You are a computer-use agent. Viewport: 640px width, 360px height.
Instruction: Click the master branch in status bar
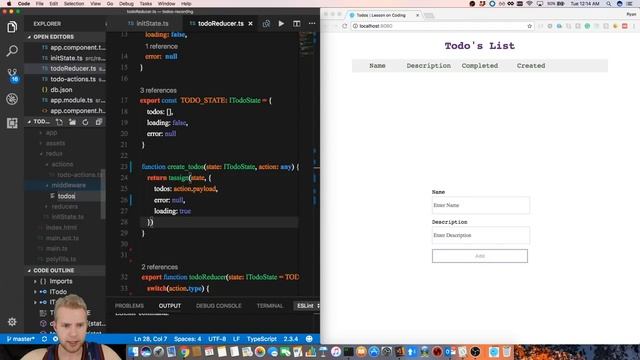tap(21, 339)
